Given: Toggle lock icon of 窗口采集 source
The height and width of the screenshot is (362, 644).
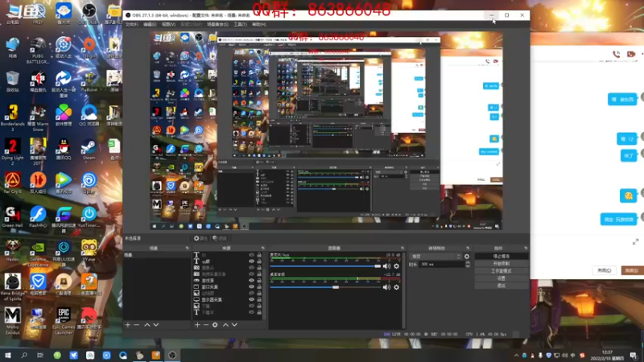Looking at the screenshot, I should pos(259,286).
